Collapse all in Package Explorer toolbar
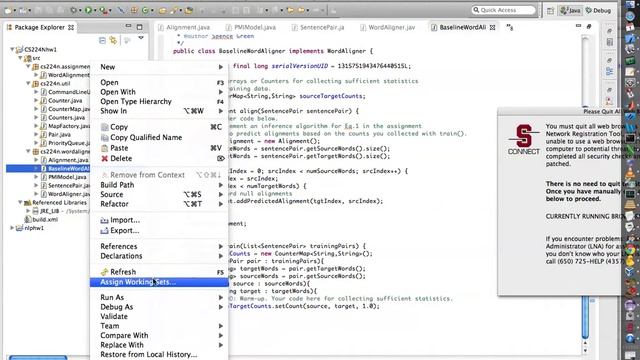The height and width of the screenshot is (360, 640). (x=102, y=40)
